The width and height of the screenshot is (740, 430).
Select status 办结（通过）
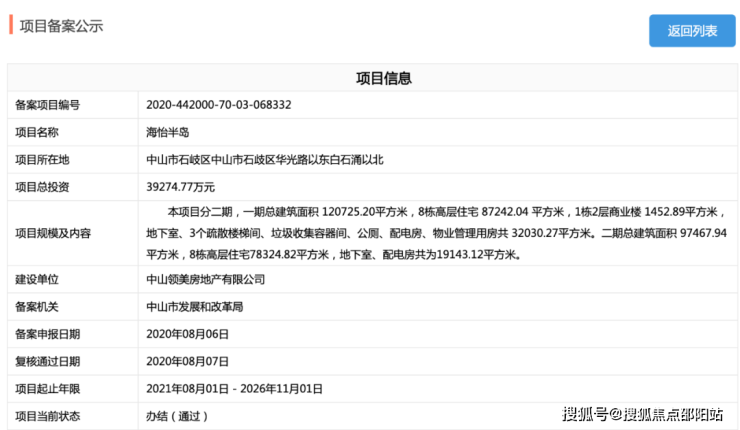pyautogui.click(x=177, y=416)
